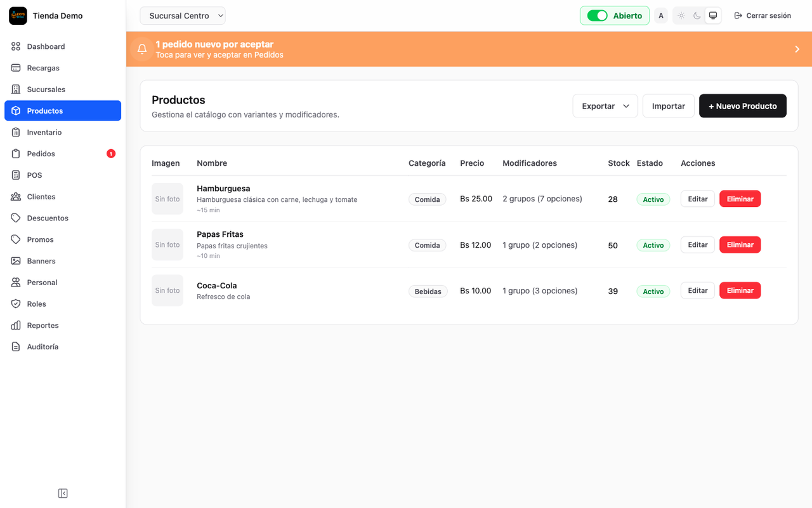This screenshot has height=508, width=812.
Task: Enable dark mode moon icon
Action: tap(697, 16)
